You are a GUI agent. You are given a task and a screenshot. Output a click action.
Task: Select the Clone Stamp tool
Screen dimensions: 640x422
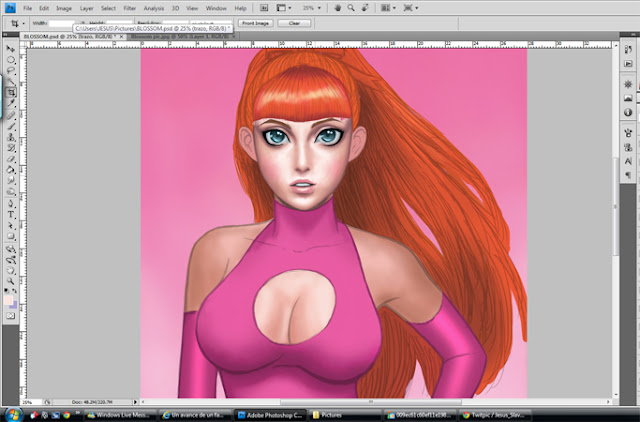tap(11, 137)
